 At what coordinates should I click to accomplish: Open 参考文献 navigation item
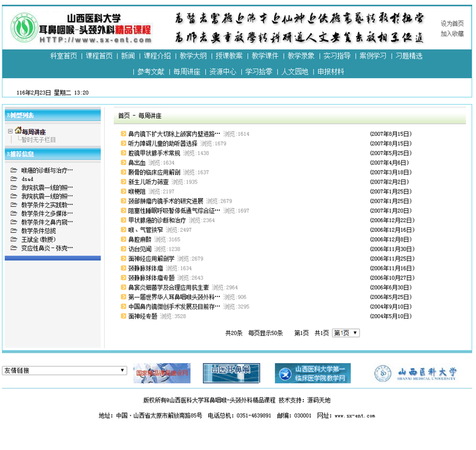point(150,72)
